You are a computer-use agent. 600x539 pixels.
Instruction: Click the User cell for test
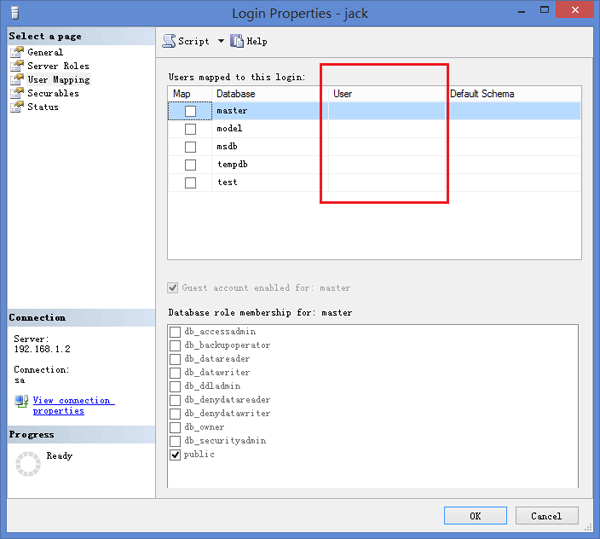[x=387, y=183]
